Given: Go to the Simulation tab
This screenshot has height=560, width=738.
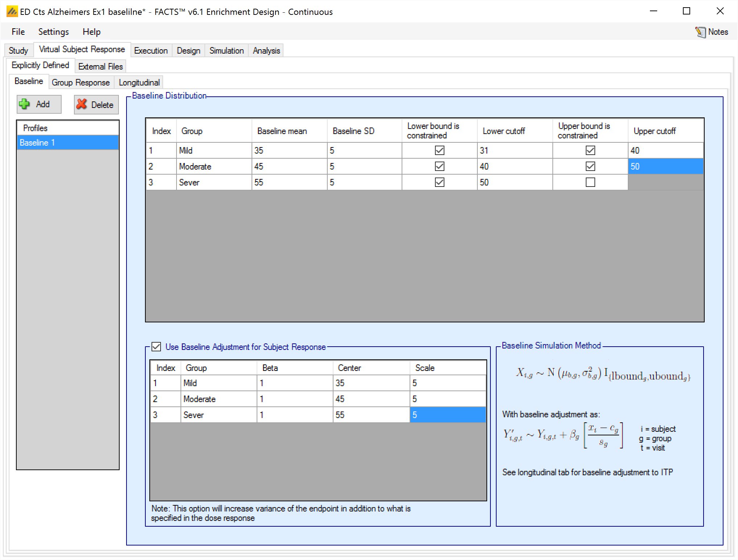Looking at the screenshot, I should click(x=226, y=51).
